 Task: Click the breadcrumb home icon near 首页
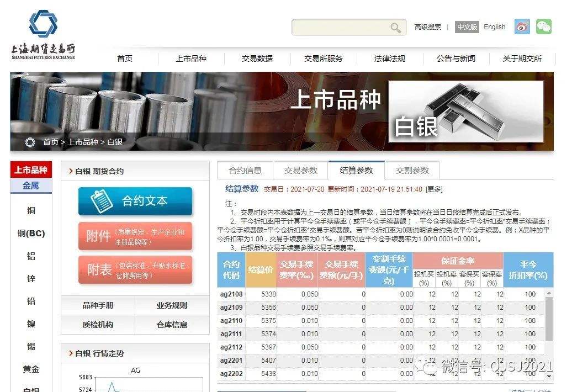pyautogui.click(x=30, y=141)
